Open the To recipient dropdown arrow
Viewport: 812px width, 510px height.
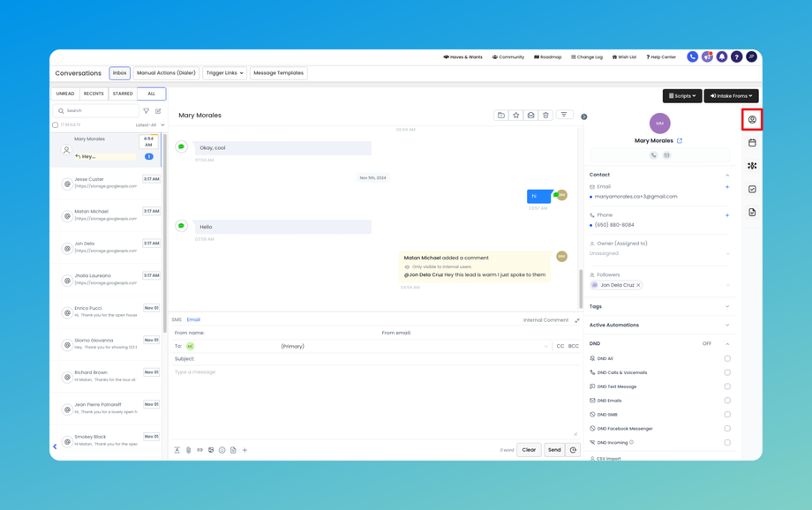545,347
